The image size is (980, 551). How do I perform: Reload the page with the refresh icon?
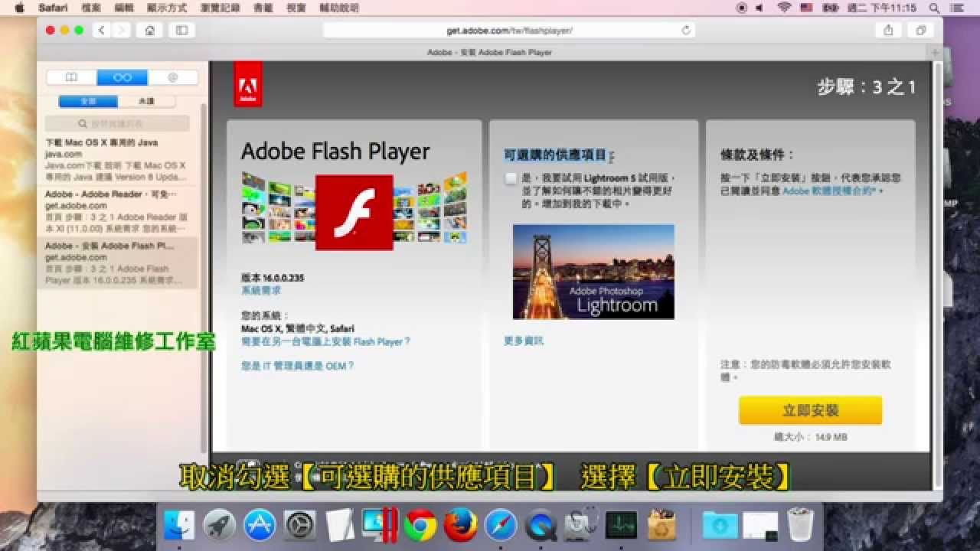[x=686, y=31]
